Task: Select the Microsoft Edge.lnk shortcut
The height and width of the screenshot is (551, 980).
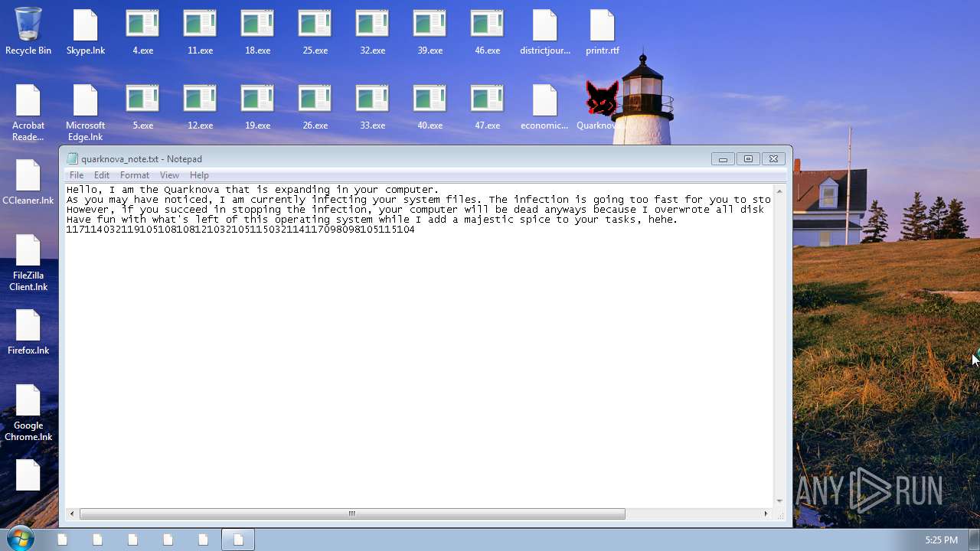Action: 86,112
